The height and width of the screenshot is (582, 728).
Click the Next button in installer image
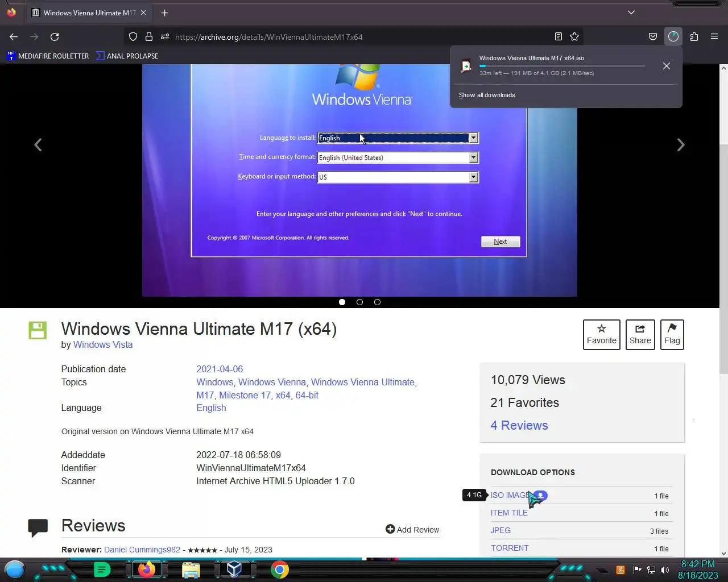500,242
